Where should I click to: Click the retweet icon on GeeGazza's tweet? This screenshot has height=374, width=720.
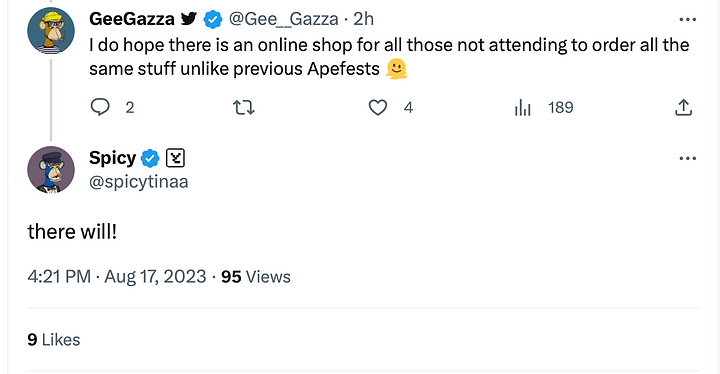(x=243, y=108)
